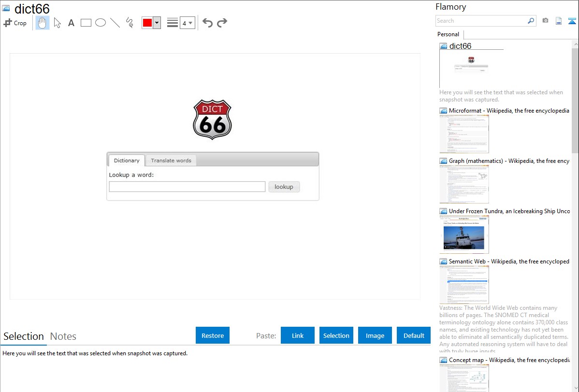Select the freehand scribble tool
This screenshot has height=392, width=579.
(130, 23)
